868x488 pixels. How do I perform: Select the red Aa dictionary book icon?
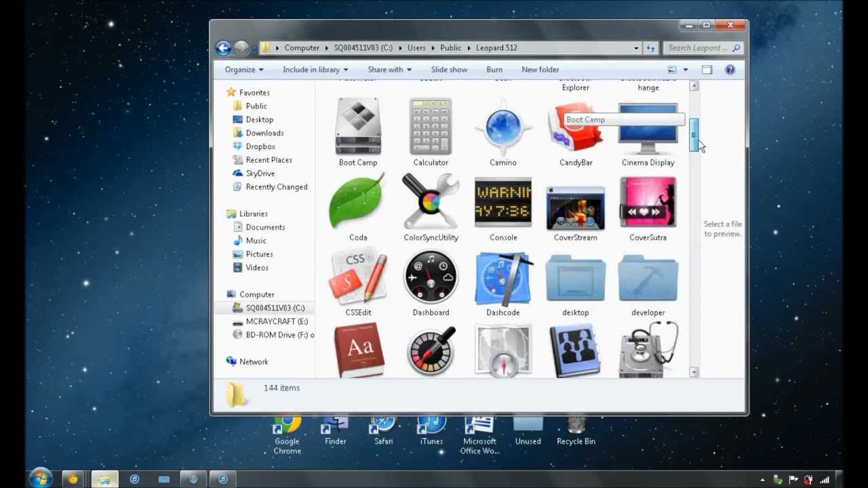[359, 350]
